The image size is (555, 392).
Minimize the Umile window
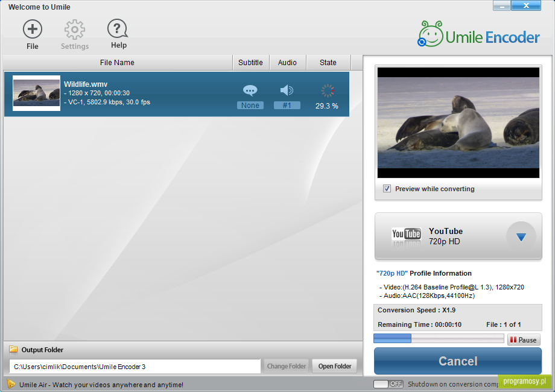tap(501, 5)
